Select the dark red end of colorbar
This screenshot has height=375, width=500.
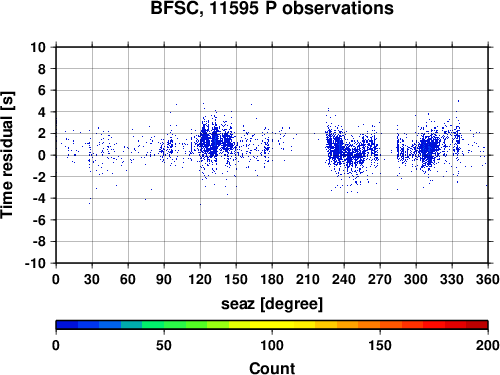(477, 325)
